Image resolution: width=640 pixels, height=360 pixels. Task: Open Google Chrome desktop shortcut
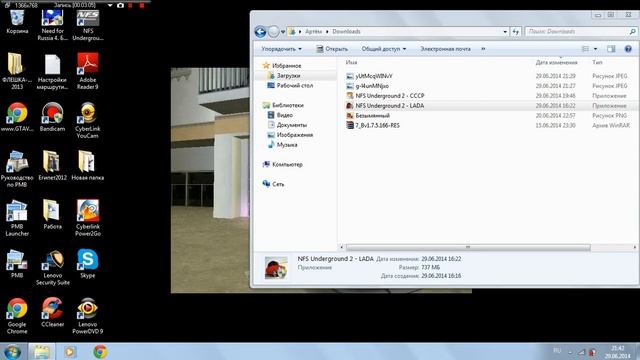tap(17, 316)
